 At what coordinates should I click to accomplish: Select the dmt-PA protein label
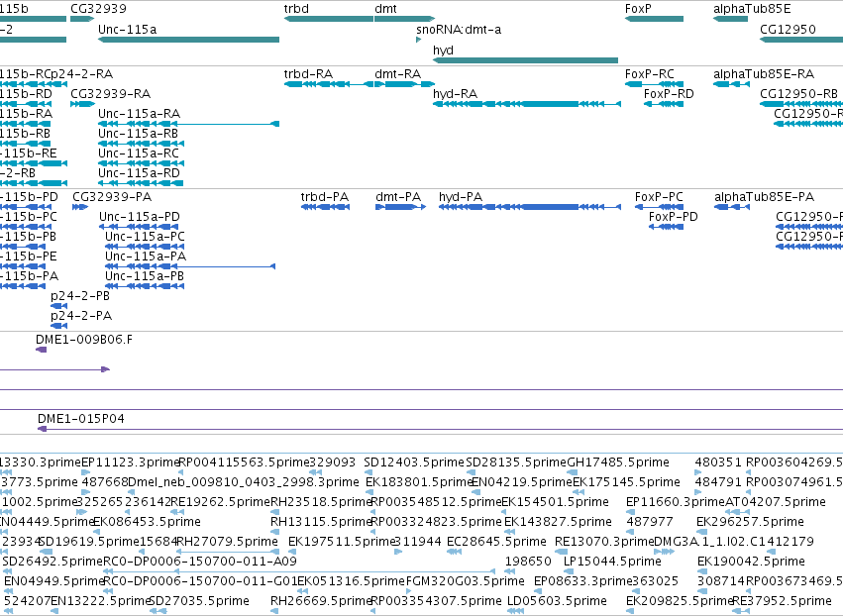398,197
